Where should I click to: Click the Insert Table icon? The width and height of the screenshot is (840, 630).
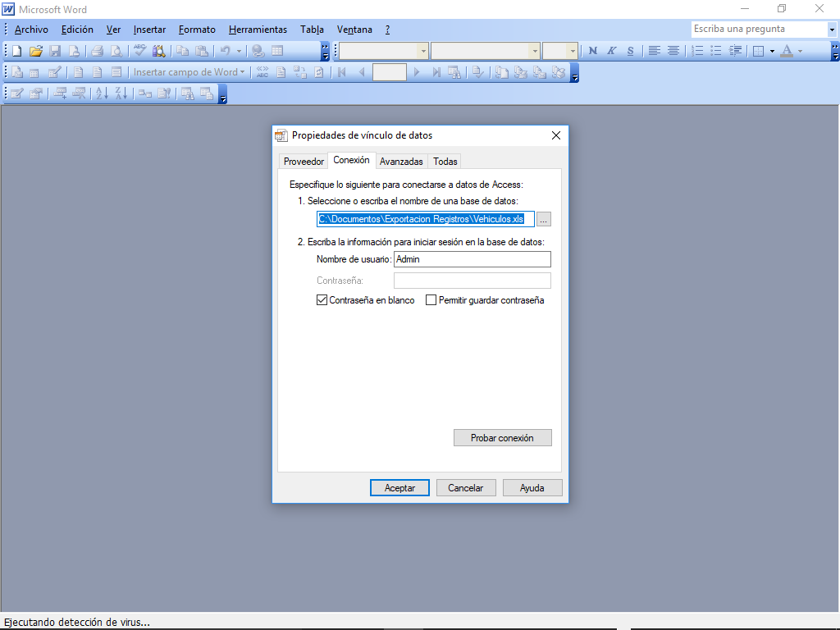tap(277, 51)
